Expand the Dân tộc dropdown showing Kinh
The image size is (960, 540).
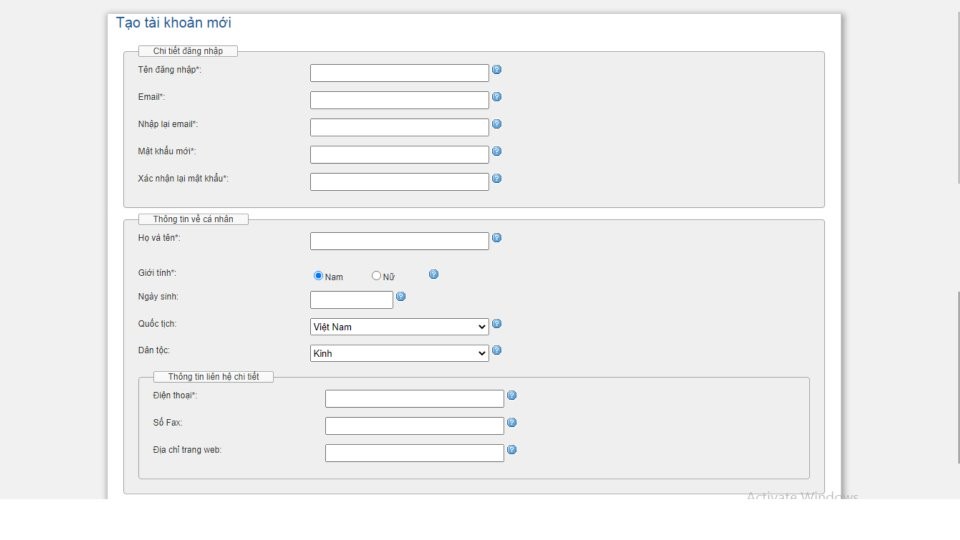coord(399,353)
